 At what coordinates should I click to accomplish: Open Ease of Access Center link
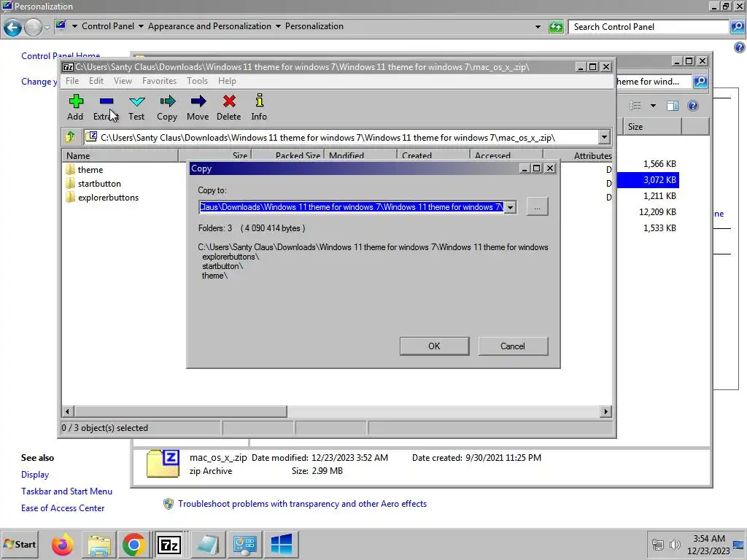63,508
